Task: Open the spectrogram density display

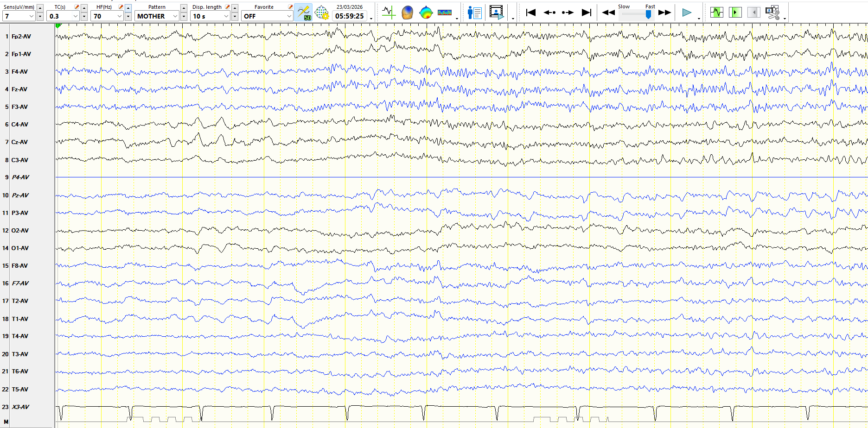Action: point(445,13)
